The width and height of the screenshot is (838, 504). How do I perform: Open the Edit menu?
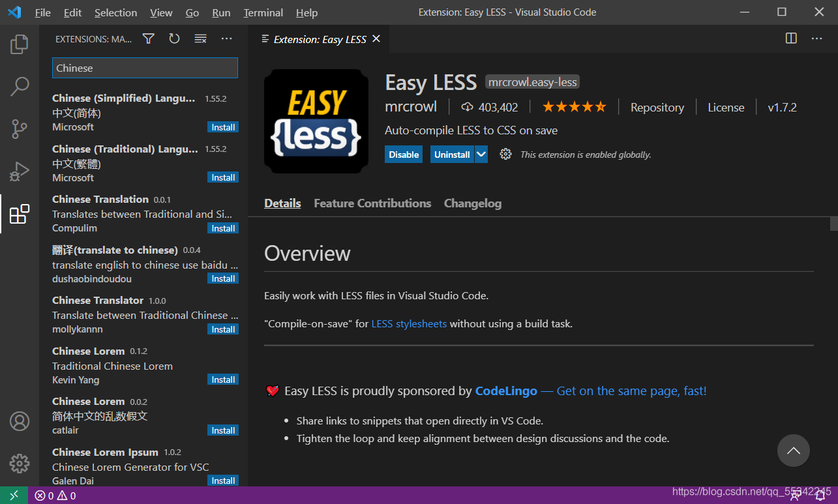(73, 12)
